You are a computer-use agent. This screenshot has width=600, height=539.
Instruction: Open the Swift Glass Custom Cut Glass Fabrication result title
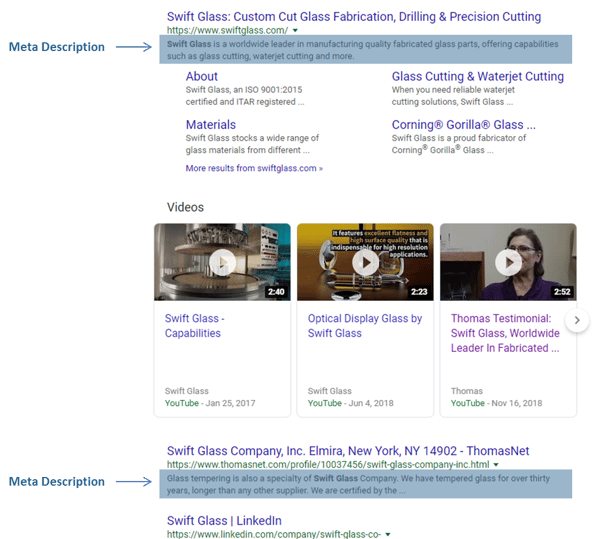coord(354,17)
